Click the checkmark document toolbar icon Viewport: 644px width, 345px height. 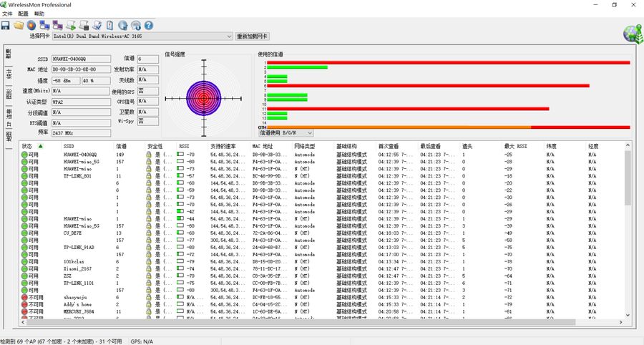click(97, 26)
